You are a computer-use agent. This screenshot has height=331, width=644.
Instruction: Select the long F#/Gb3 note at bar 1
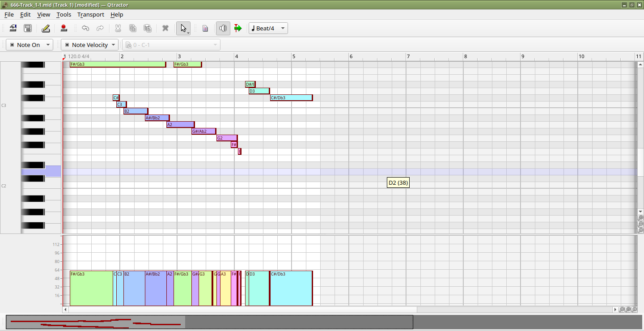tap(118, 64)
